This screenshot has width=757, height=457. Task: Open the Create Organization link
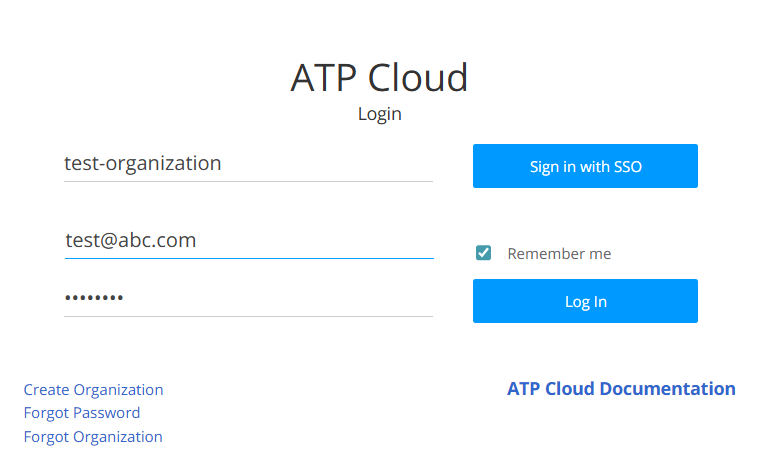[x=93, y=390]
